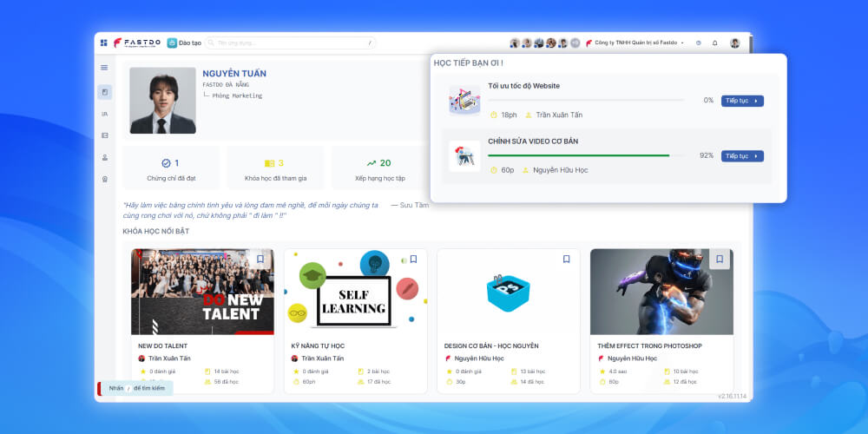Open the Self Learning course image

tap(355, 292)
